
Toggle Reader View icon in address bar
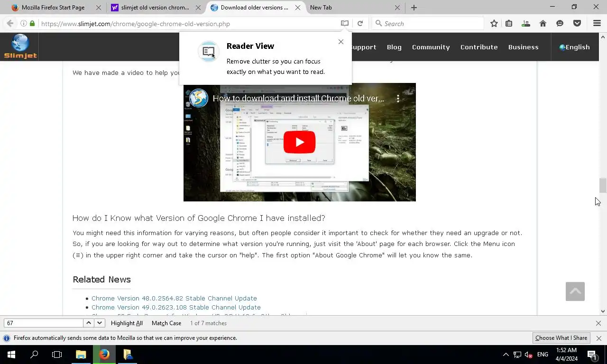(345, 23)
